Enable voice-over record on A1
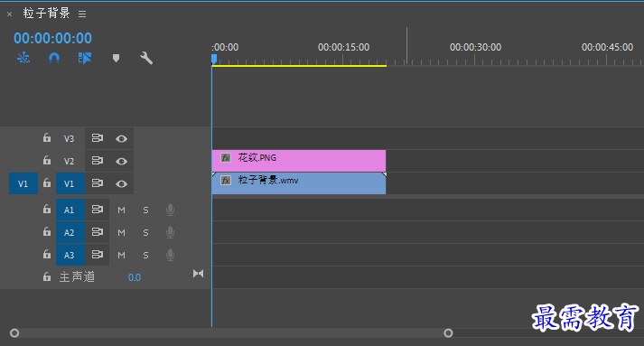Screen dimensions: 644x346 click(x=170, y=210)
